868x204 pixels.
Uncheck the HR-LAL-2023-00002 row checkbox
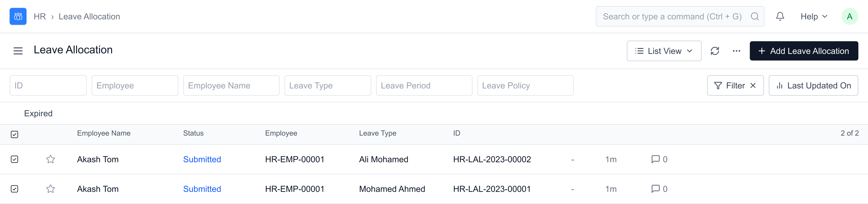[x=14, y=159]
